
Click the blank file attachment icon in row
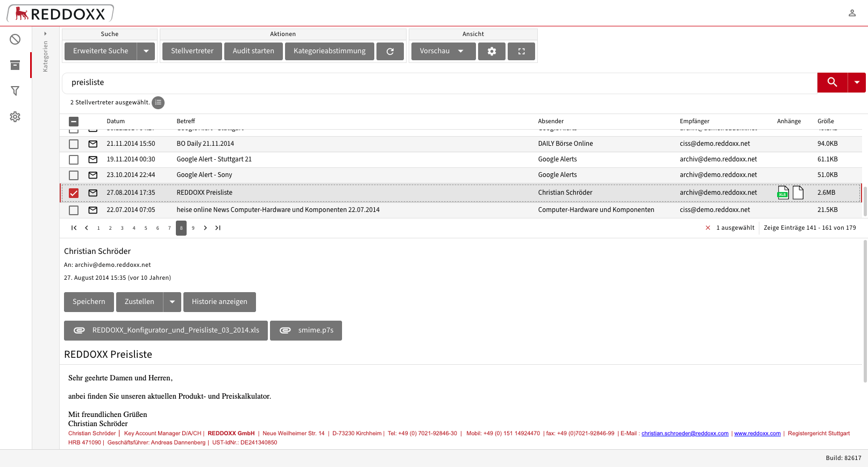(798, 193)
